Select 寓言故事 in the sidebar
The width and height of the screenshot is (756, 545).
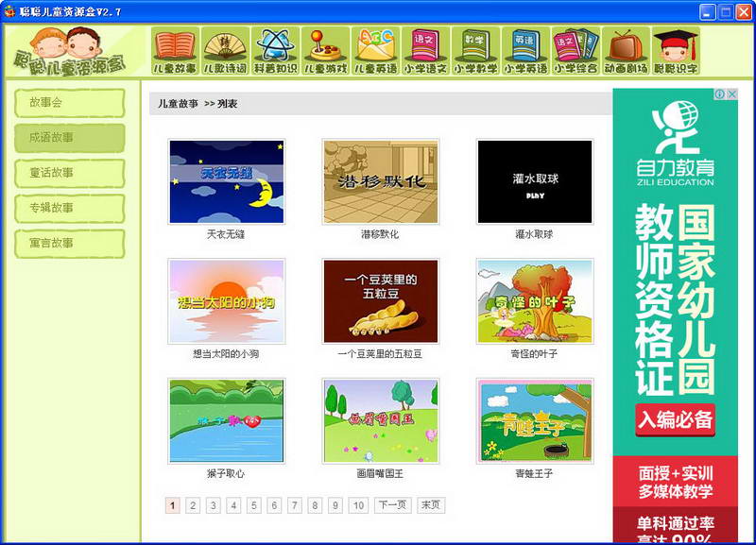pos(70,244)
